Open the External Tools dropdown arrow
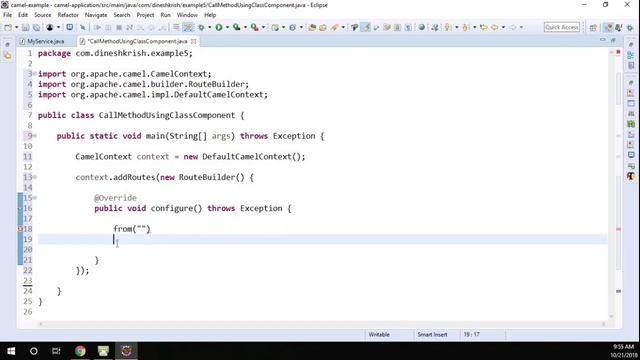 tap(263, 27)
